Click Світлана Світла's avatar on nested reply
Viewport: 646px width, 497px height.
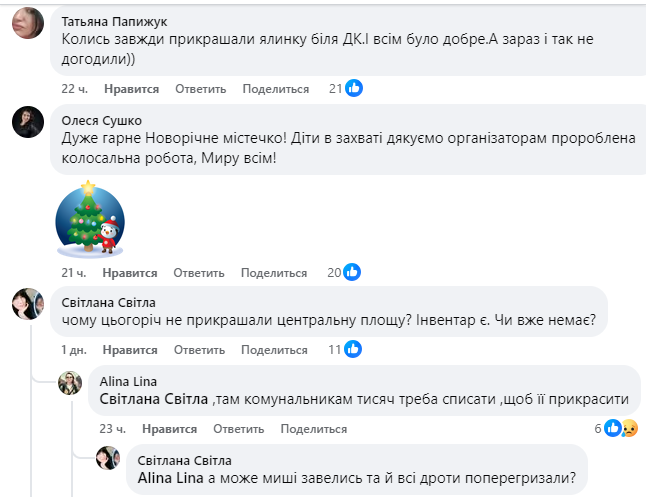pyautogui.click(x=108, y=458)
